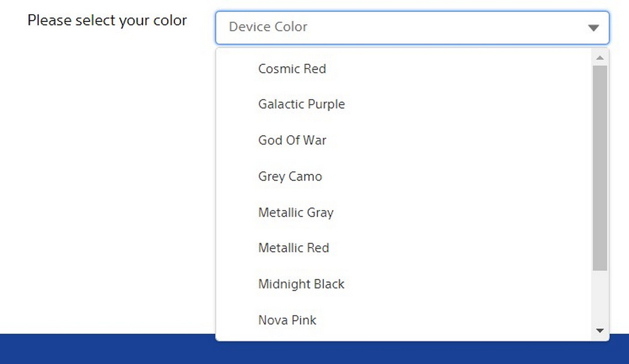Click the scrollbar's up arrow button
The width and height of the screenshot is (629, 364).
click(x=600, y=57)
